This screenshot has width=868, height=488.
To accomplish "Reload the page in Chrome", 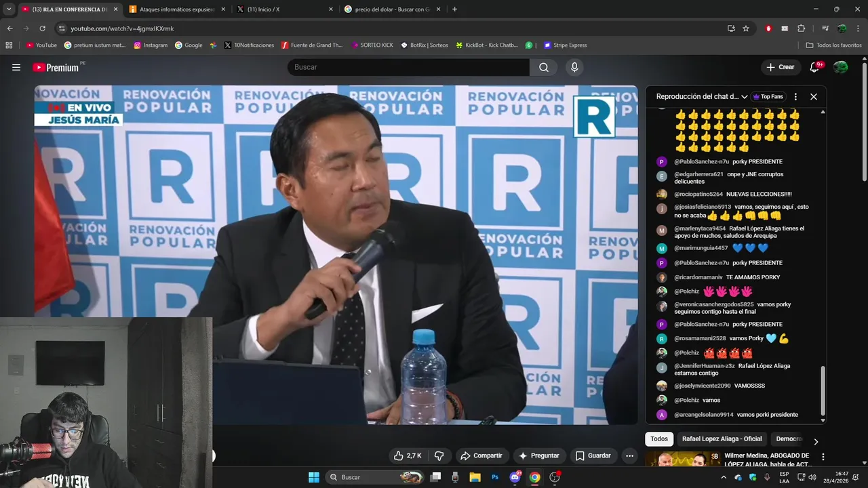I will tap(42, 28).
